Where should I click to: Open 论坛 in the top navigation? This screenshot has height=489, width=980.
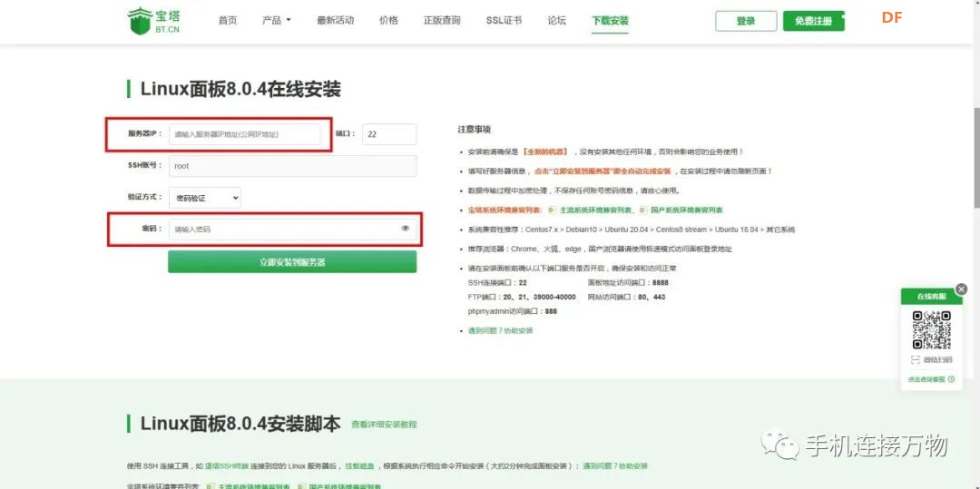pyautogui.click(x=557, y=21)
